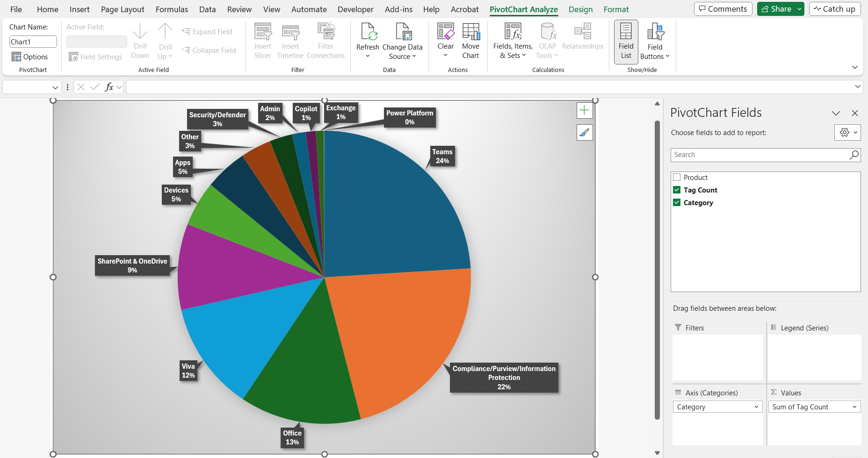Image resolution: width=868 pixels, height=458 pixels.
Task: Open the Chart Elements plus button
Action: [x=584, y=111]
